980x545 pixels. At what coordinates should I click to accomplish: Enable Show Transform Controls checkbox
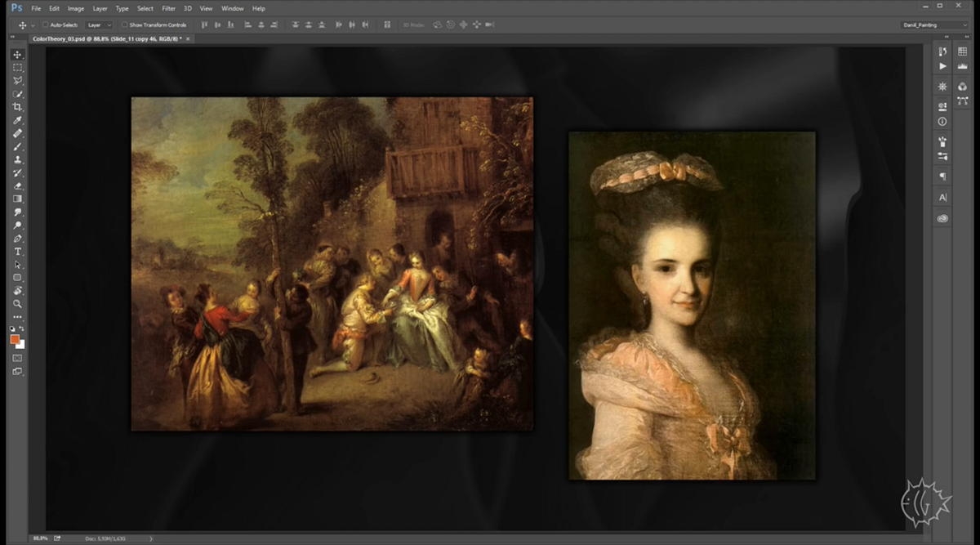pos(123,25)
